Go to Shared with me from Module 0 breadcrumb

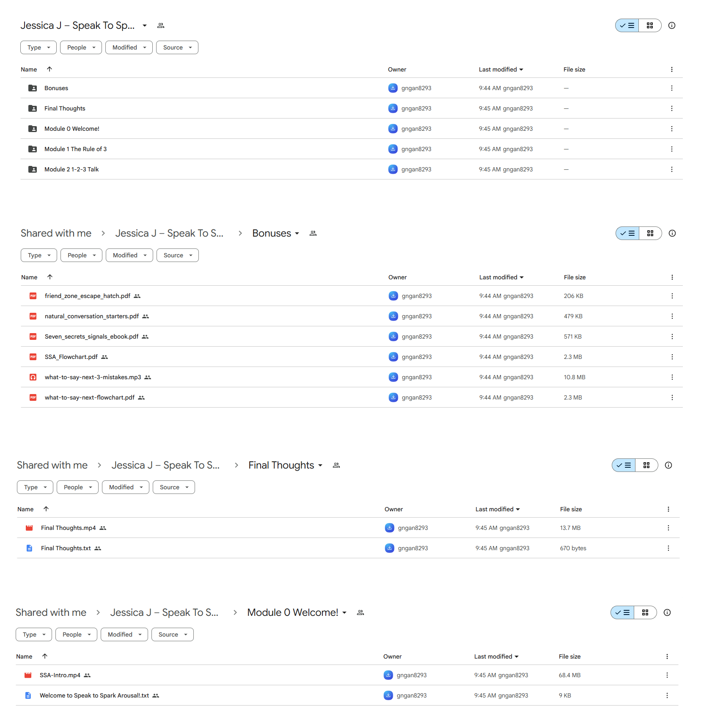coord(51,612)
